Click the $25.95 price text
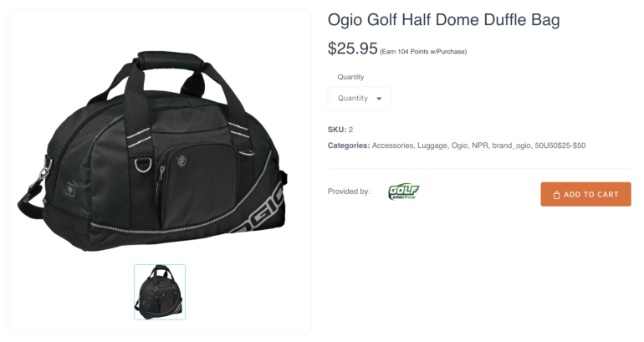Viewport: 644px width, 342px height. (352, 48)
